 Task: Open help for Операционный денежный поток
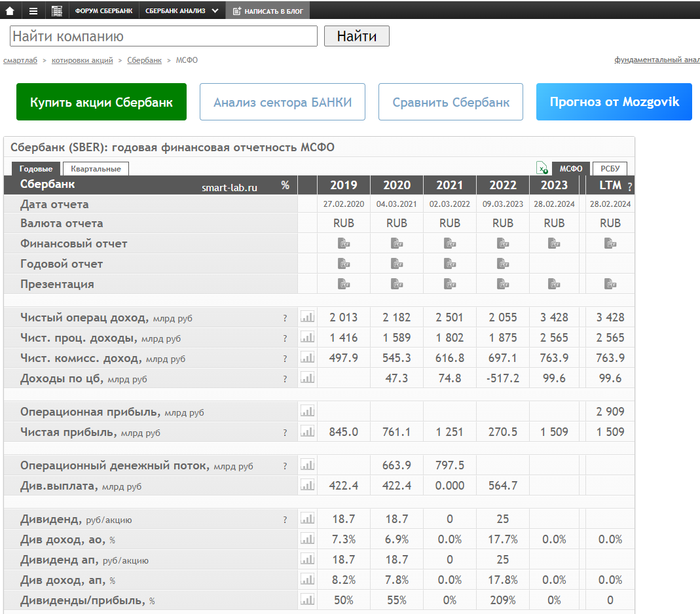tap(285, 466)
